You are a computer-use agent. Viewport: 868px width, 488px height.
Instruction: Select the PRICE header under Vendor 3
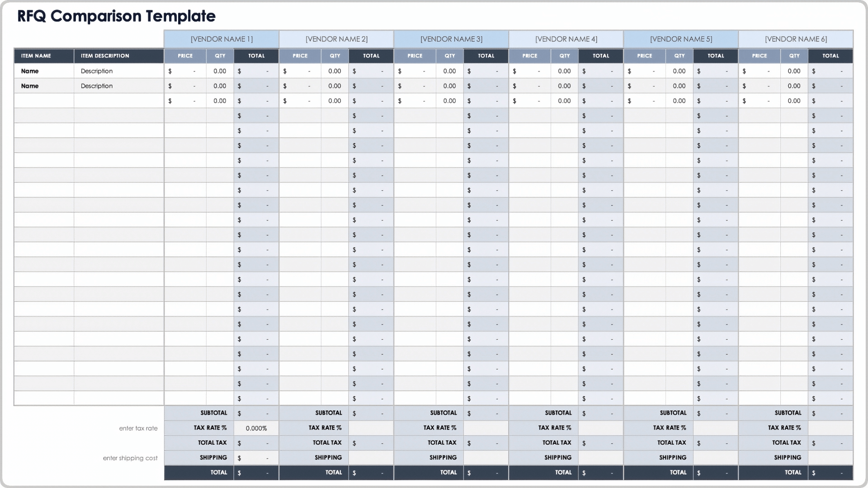click(415, 56)
